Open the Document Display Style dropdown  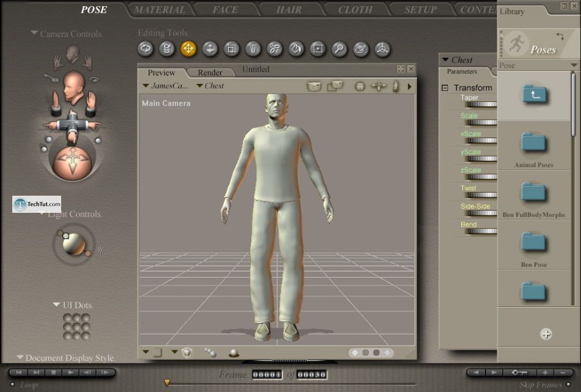(x=20, y=357)
